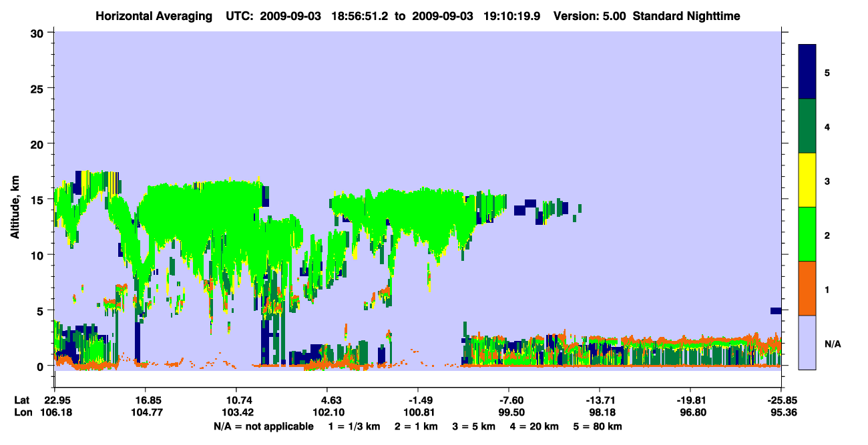Click the yellow colorbar segment labeled 3
Image resolution: width=868 pixels, height=445 pixels.
coord(807,180)
